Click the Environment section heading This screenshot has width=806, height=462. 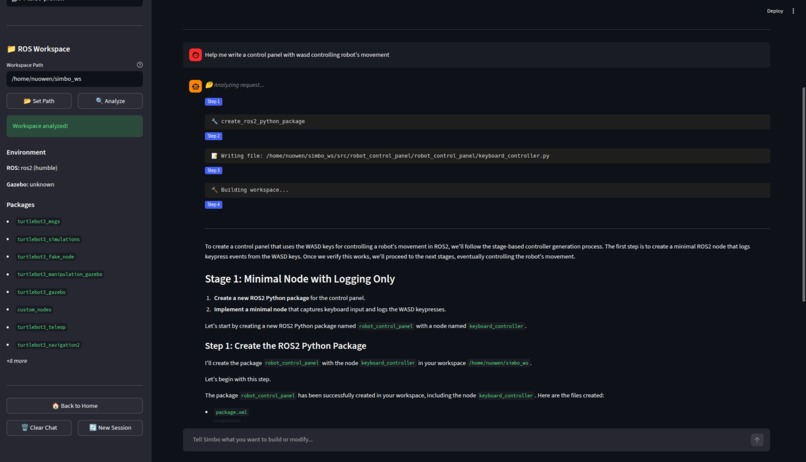(26, 152)
